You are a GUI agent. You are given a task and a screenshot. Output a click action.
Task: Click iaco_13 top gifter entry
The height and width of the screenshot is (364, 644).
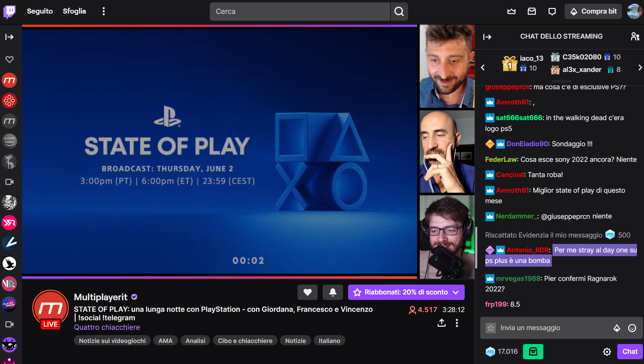coord(523,63)
